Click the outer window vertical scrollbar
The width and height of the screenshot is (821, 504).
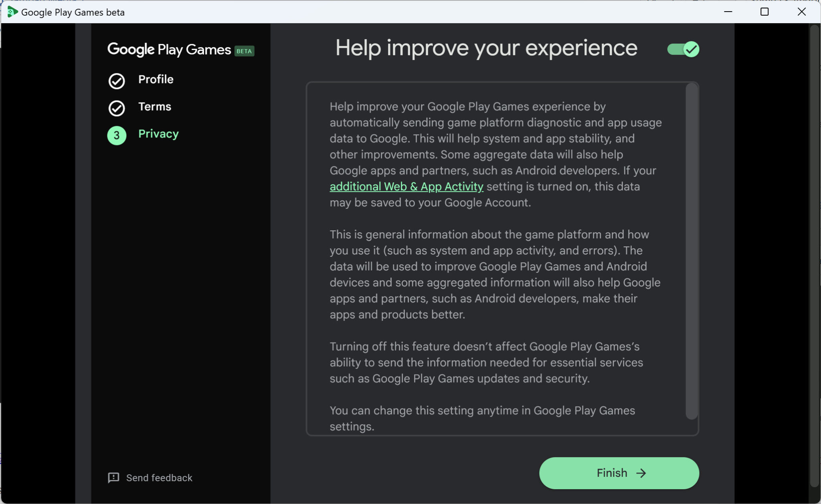click(814, 256)
